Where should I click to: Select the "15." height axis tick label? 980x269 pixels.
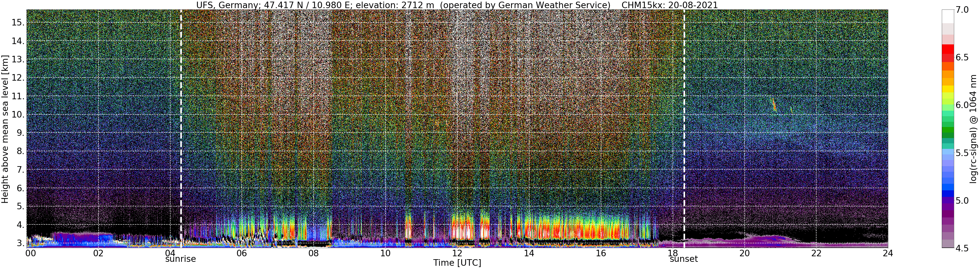click(18, 23)
